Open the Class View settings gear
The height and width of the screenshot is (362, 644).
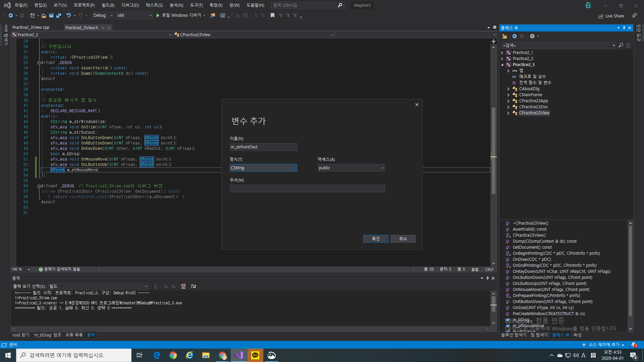coord(532,36)
